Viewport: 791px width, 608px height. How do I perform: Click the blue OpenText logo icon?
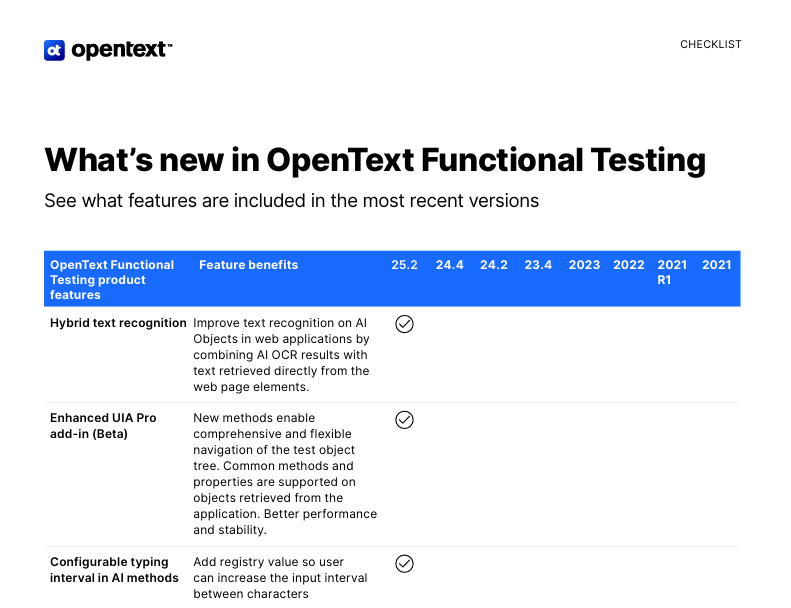pos(54,50)
